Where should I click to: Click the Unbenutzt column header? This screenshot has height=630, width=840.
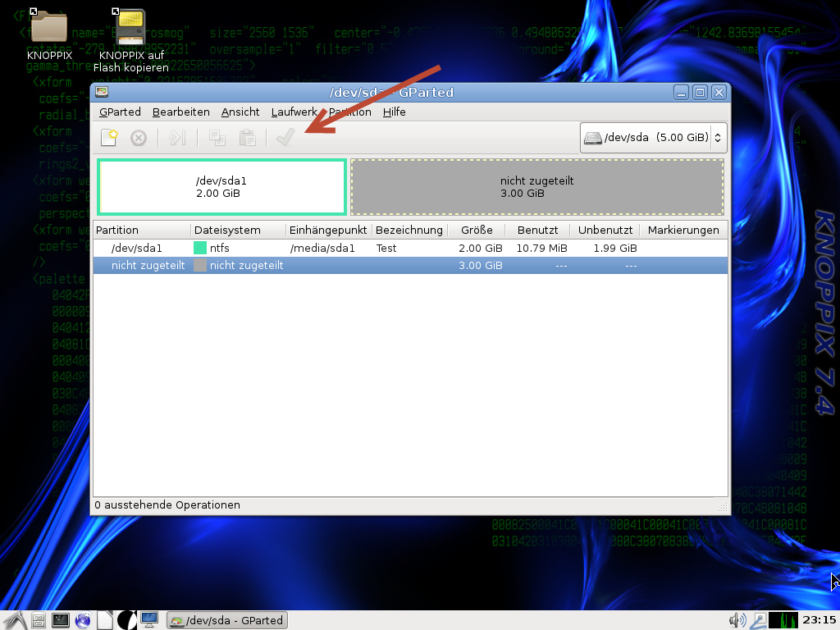(605, 230)
